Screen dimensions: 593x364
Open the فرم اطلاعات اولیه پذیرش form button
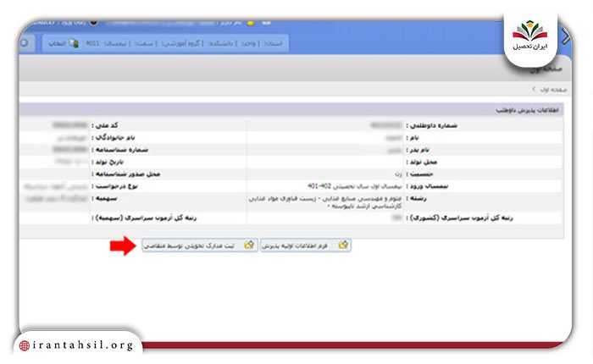305,245
